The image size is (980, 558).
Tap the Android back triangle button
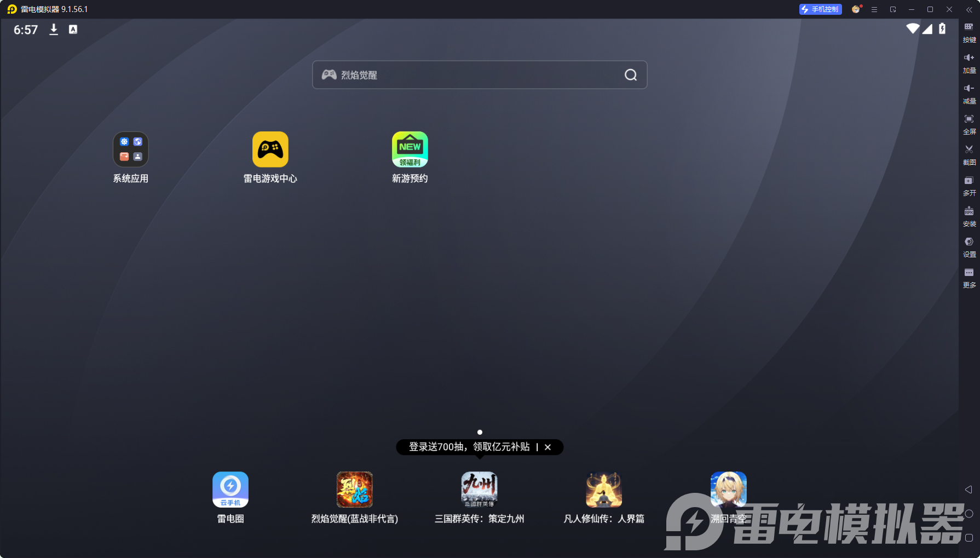coord(969,490)
